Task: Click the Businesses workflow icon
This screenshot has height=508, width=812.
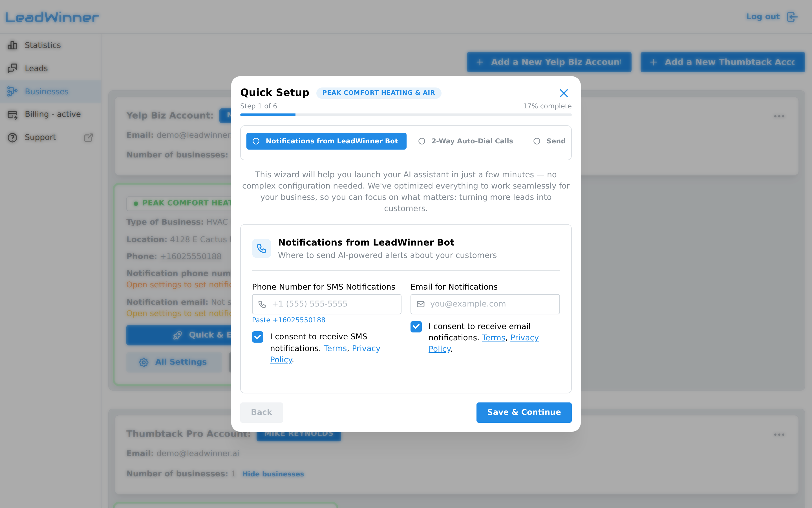Action: click(x=12, y=91)
